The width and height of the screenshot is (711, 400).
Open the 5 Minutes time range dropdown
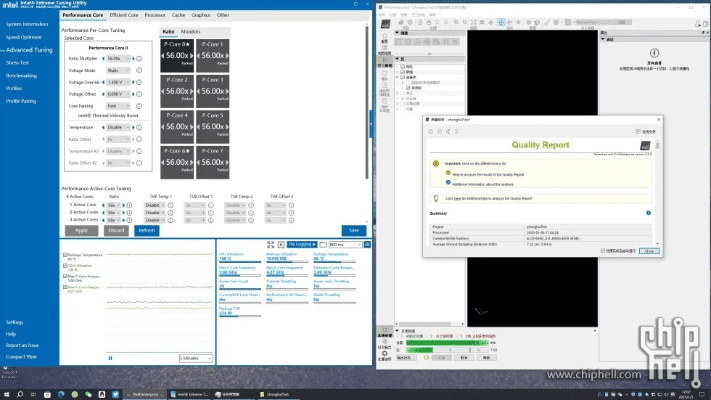(194, 357)
